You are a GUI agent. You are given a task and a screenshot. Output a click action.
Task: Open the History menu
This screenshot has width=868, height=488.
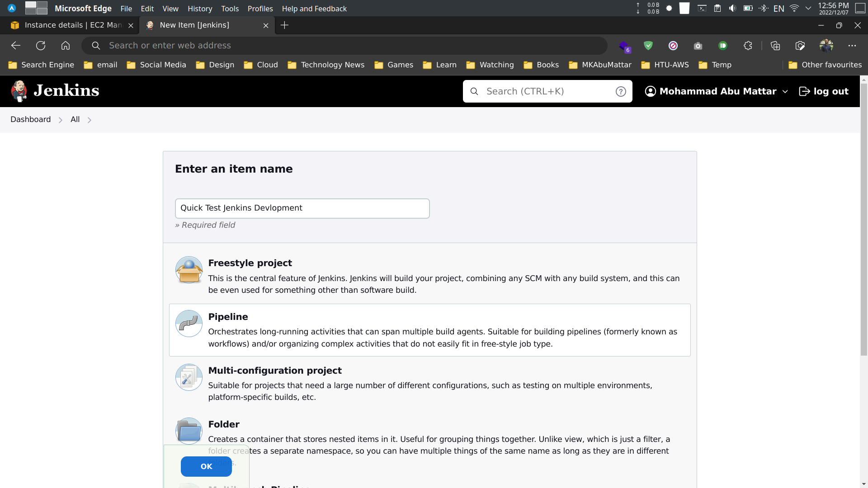200,9
